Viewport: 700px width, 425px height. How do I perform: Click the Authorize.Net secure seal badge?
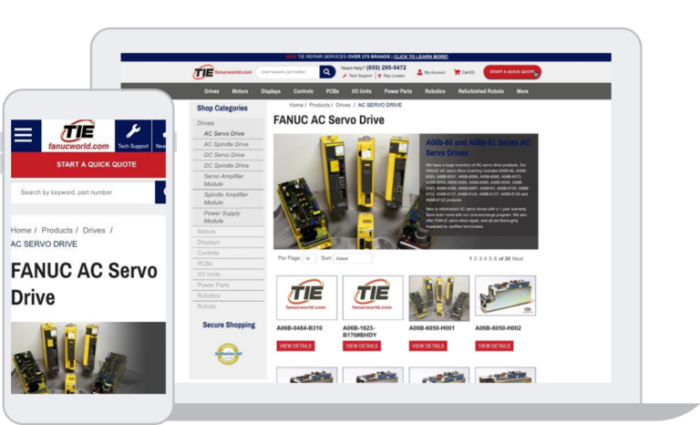[x=228, y=354]
